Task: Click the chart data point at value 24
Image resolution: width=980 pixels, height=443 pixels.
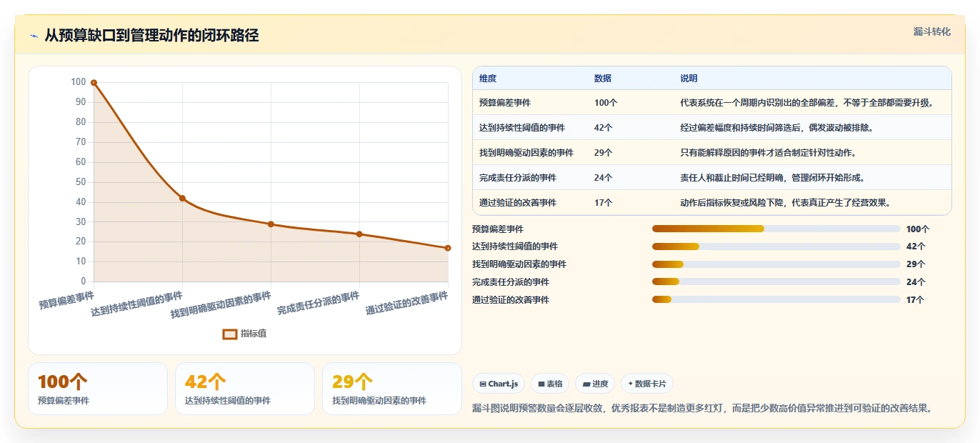Action: 359,234
